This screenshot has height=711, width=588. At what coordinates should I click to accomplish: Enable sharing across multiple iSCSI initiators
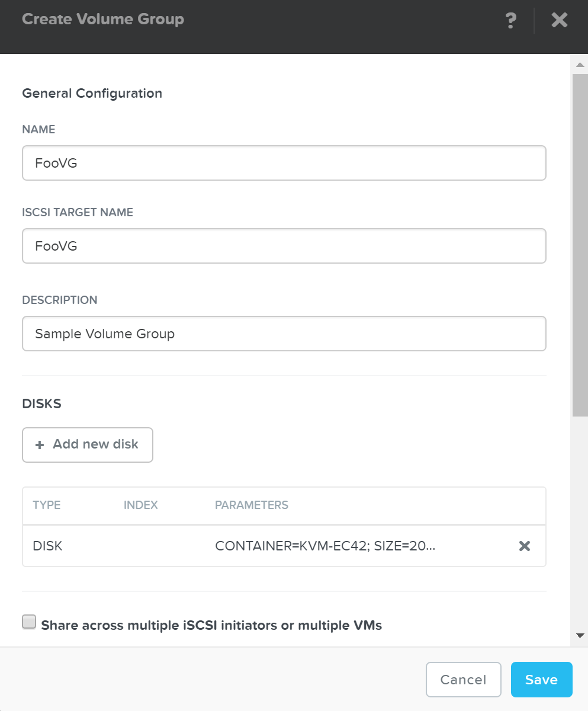28,621
